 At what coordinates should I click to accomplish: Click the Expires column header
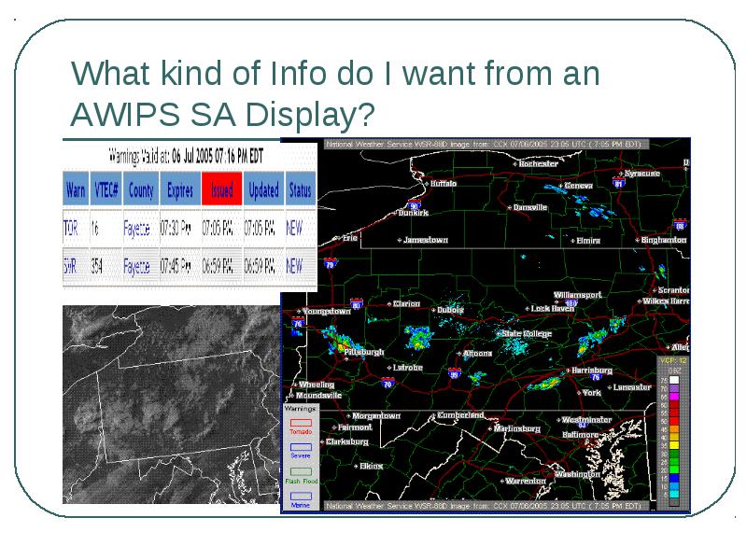click(180, 189)
